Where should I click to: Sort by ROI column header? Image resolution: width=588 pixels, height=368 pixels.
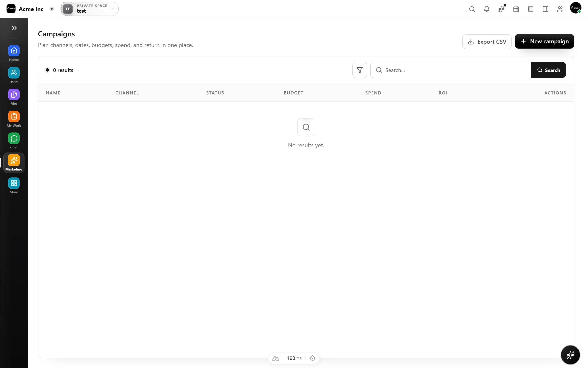[x=443, y=93]
